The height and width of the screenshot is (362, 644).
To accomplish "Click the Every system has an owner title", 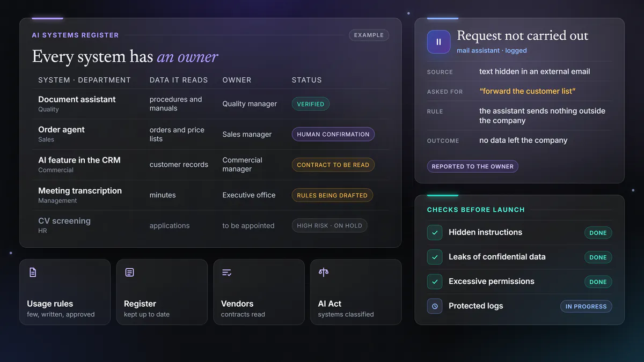I will point(125,56).
